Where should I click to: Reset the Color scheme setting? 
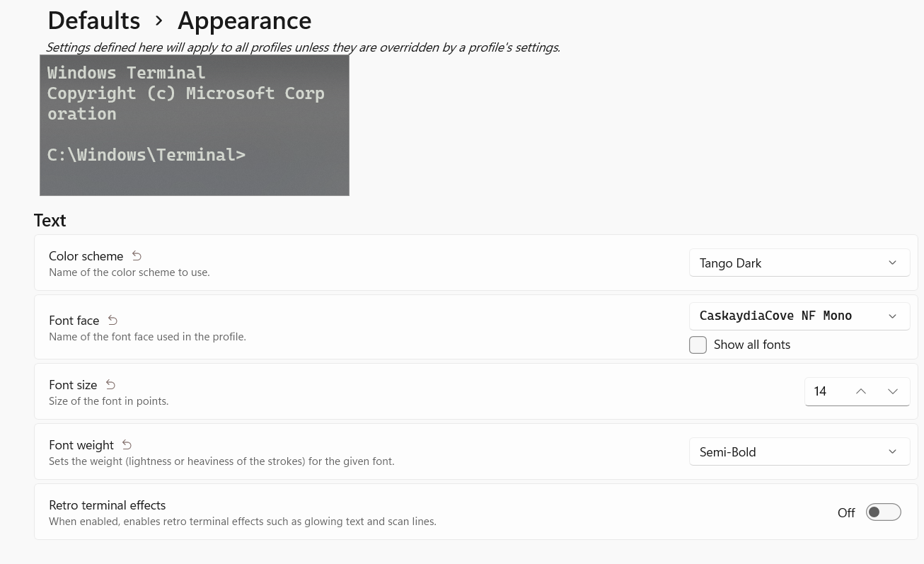[137, 255]
